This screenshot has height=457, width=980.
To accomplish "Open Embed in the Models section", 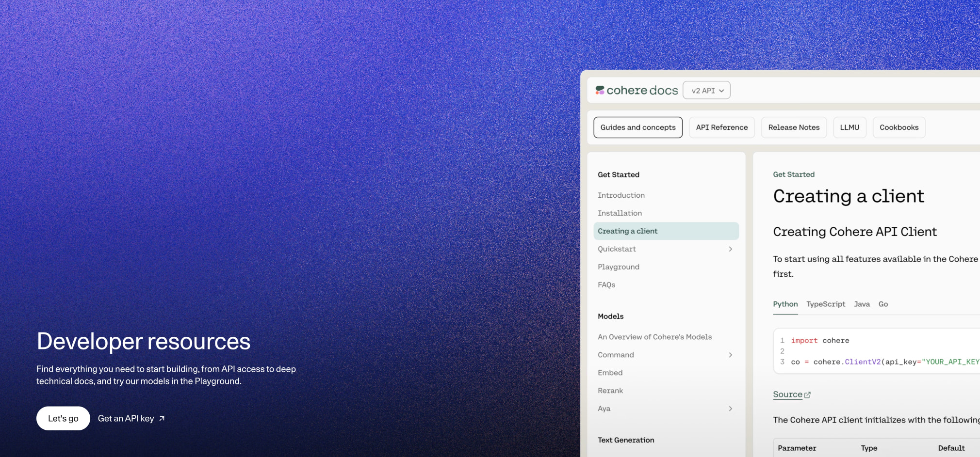I will point(610,373).
